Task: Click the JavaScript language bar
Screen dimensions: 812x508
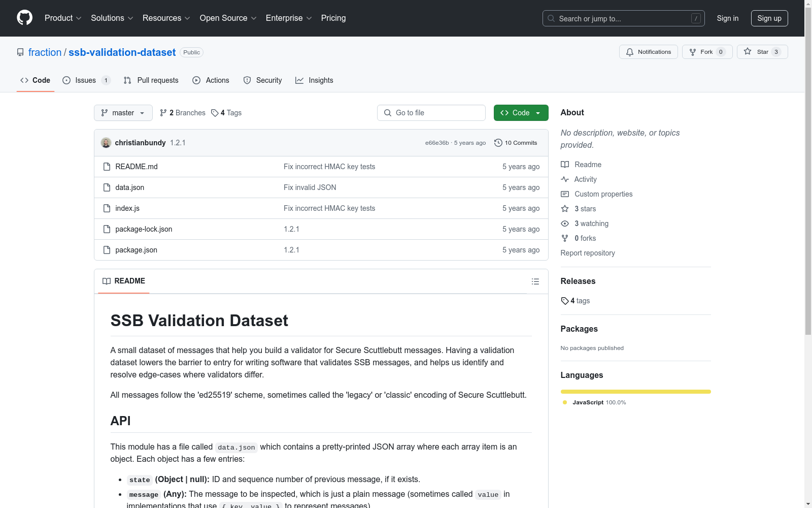Action: 636,392
